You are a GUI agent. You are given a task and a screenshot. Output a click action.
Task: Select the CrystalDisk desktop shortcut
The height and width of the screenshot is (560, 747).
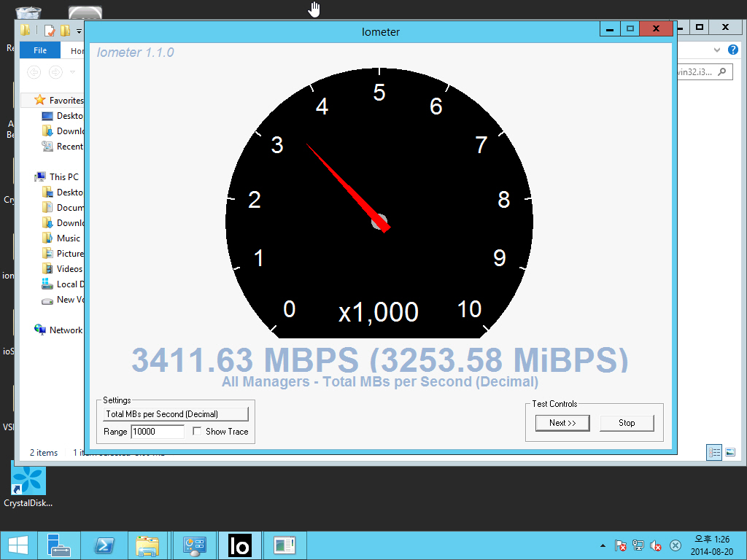click(x=28, y=486)
